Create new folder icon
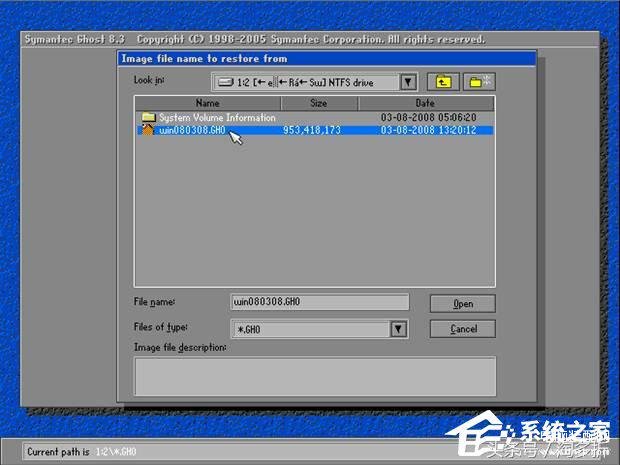 (479, 82)
